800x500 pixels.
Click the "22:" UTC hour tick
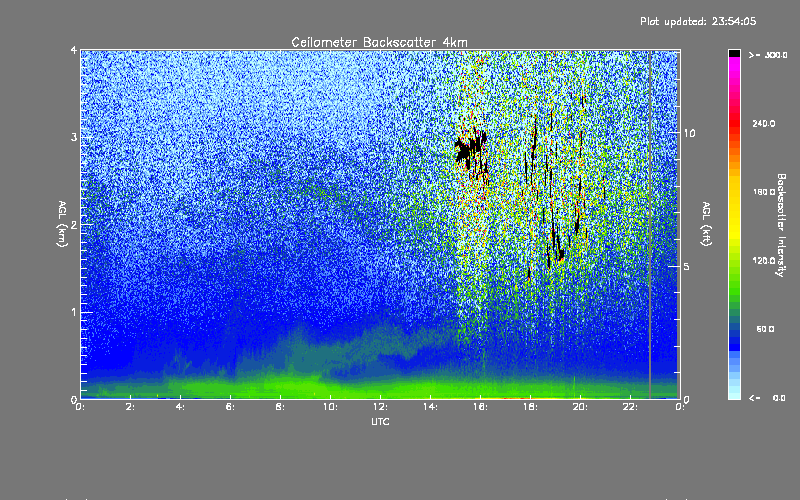tap(630, 407)
